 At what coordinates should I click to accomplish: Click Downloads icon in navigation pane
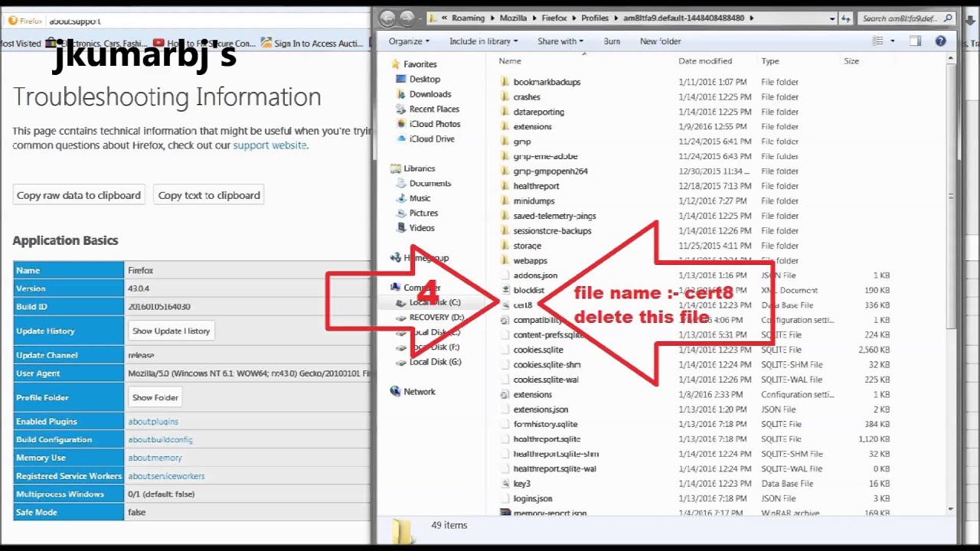pyautogui.click(x=401, y=94)
